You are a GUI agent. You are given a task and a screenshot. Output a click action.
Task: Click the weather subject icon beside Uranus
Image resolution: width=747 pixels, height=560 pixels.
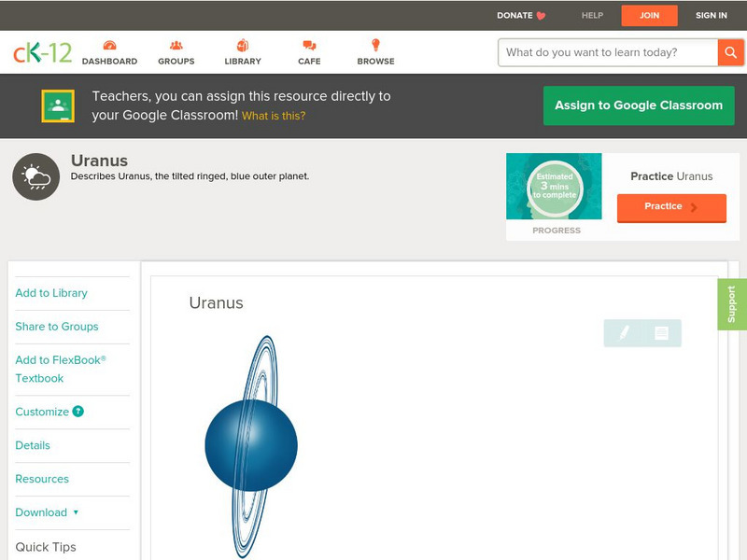point(36,176)
